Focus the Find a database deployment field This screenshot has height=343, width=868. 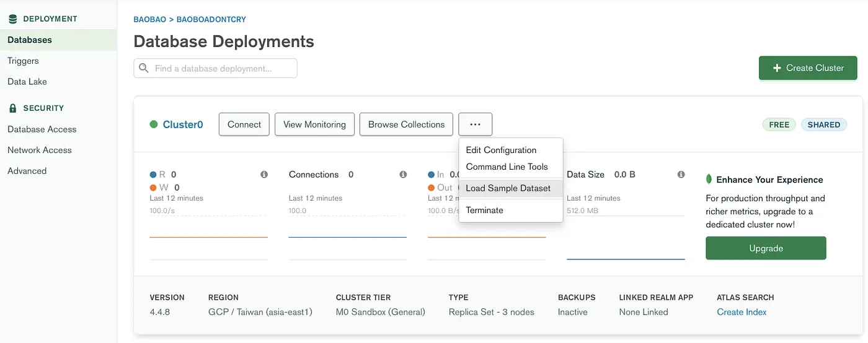(215, 68)
